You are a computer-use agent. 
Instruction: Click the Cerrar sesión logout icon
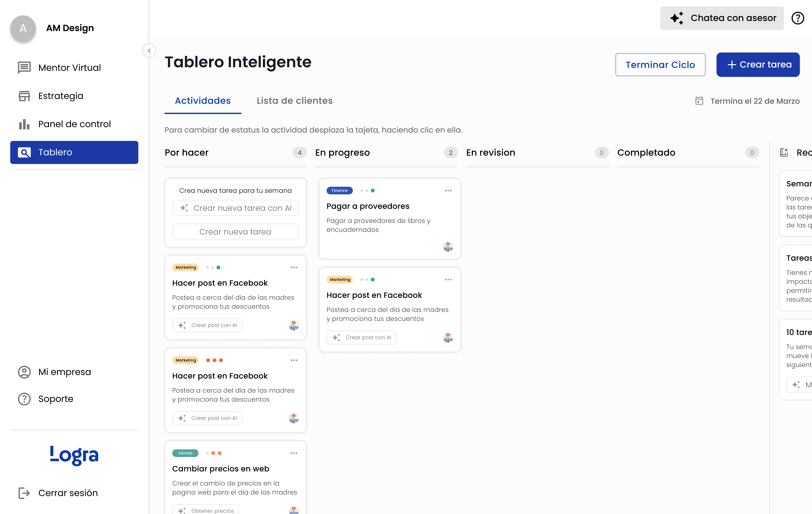click(24, 493)
